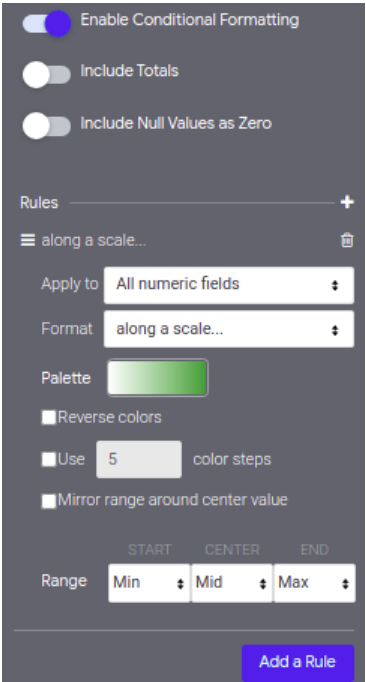Viewport: 366px width, 682px height.
Task: Open the All numeric fields dropdown
Action: (229, 285)
